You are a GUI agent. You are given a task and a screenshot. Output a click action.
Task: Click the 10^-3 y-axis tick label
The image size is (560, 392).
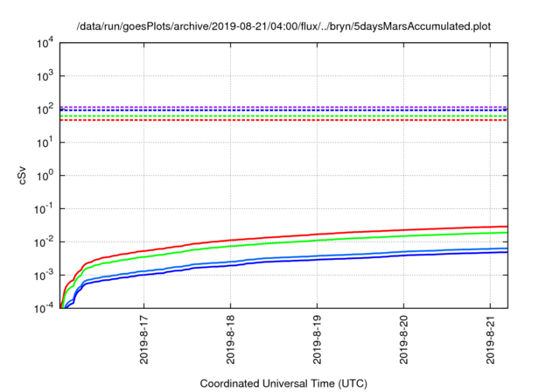click(x=44, y=276)
